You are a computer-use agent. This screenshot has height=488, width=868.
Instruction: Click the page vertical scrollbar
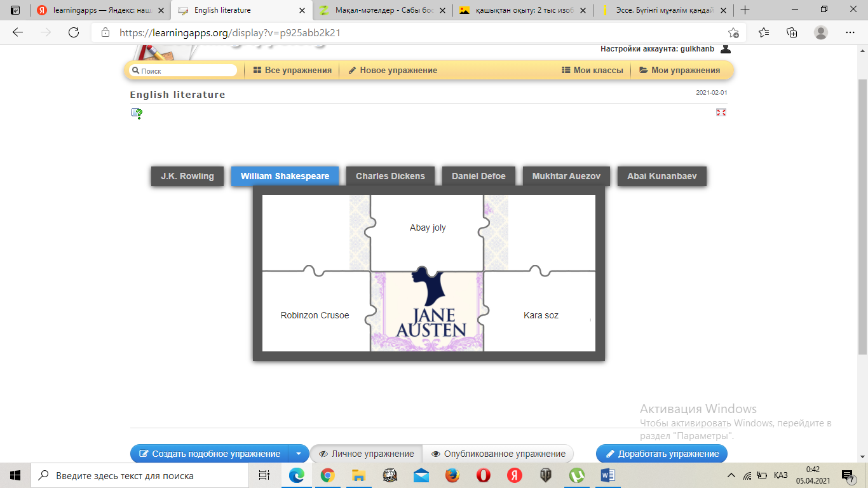pyautogui.click(x=862, y=216)
